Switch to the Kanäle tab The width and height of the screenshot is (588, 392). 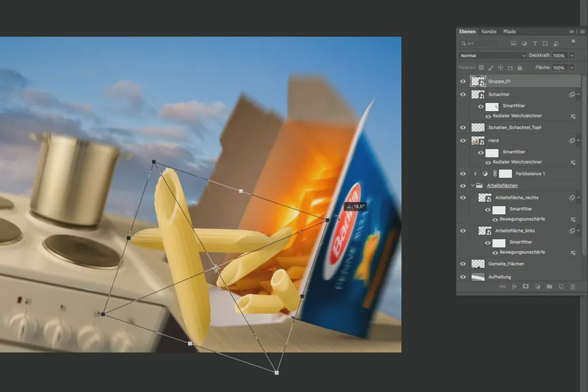pyautogui.click(x=489, y=31)
